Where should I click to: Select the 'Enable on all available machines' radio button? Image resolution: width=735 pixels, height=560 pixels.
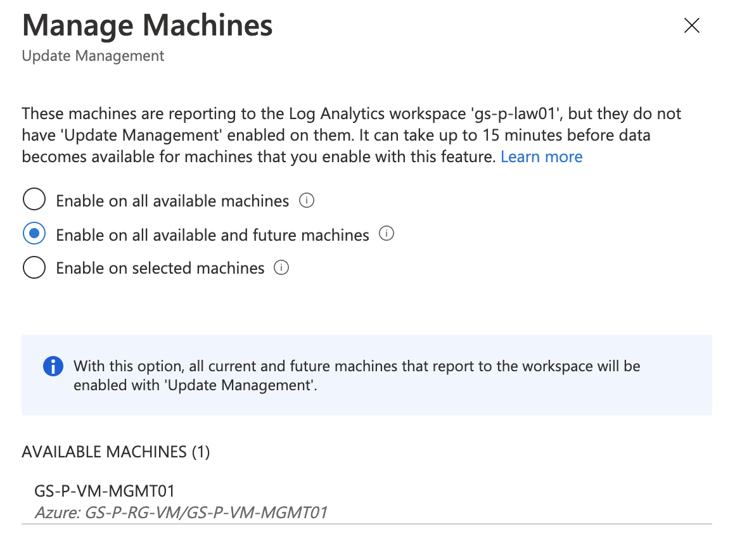[34, 199]
